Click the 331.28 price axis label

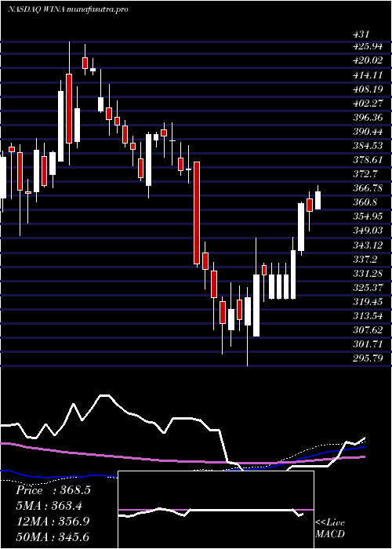click(368, 274)
